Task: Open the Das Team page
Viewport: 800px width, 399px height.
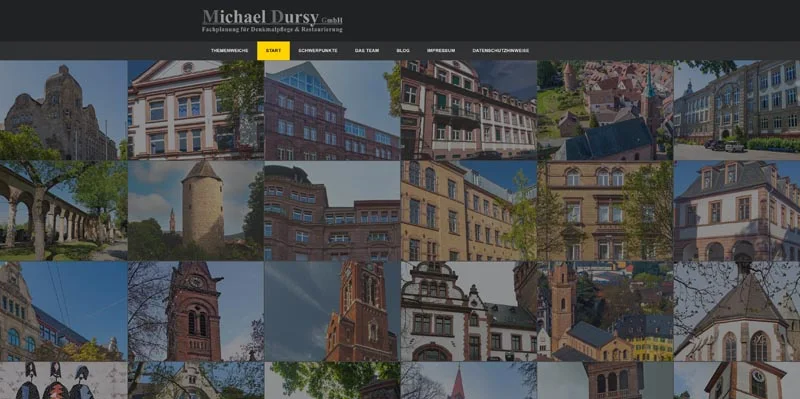Action: pyautogui.click(x=366, y=51)
